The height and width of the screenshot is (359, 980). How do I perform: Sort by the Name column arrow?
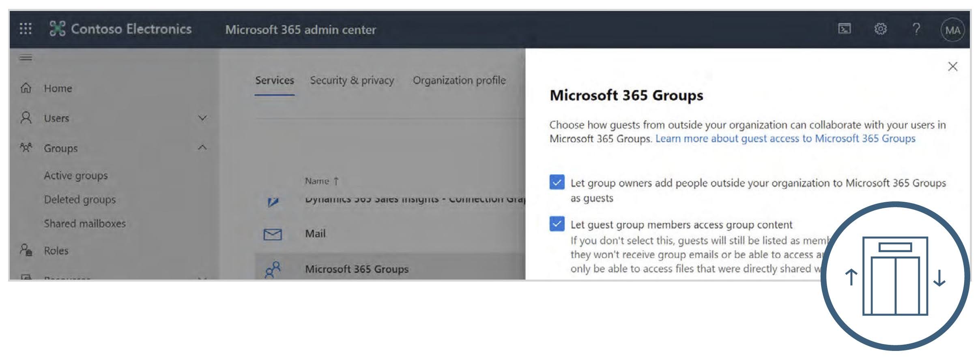coord(336,181)
